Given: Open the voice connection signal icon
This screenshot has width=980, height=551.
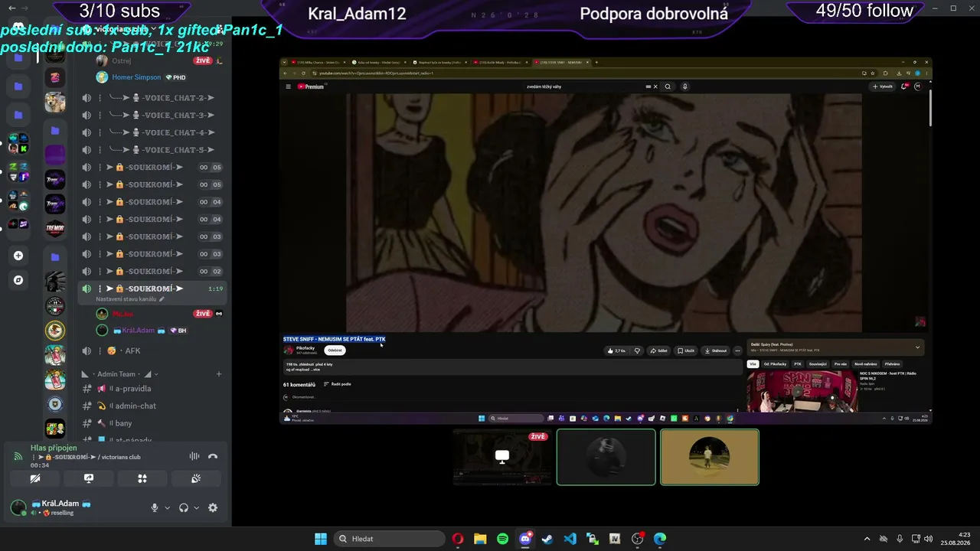Looking at the screenshot, I should 18,456.
